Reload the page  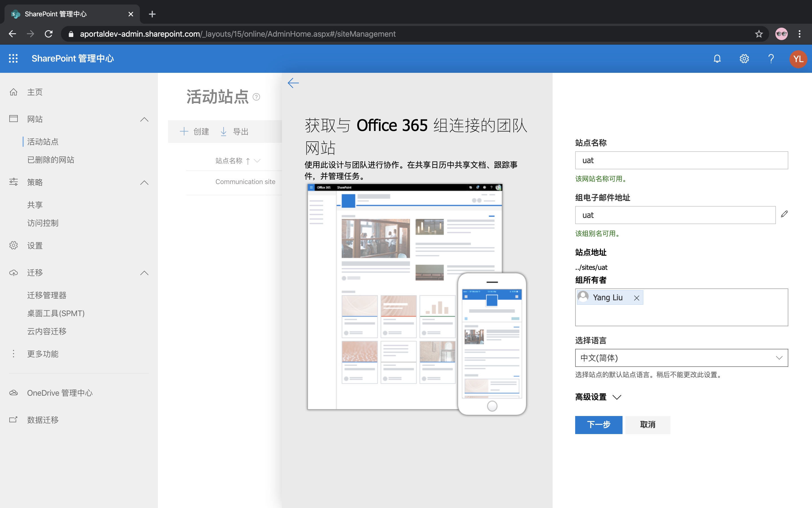tap(49, 34)
